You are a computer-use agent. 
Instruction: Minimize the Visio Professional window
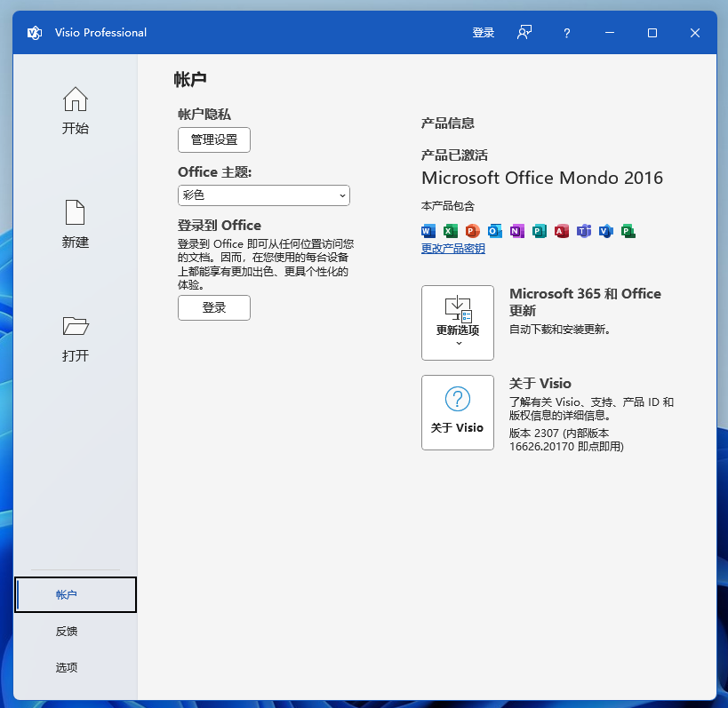(x=610, y=33)
